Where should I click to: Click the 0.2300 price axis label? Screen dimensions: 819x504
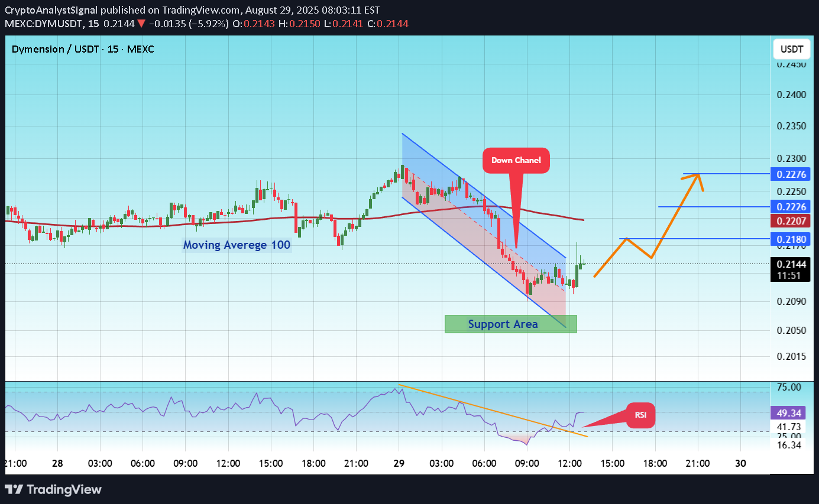pyautogui.click(x=791, y=159)
